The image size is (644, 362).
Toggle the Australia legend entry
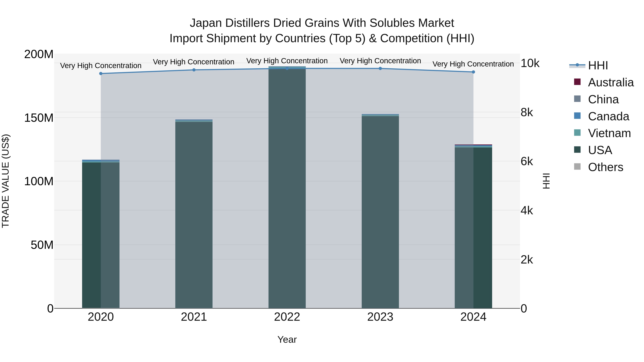pos(604,82)
